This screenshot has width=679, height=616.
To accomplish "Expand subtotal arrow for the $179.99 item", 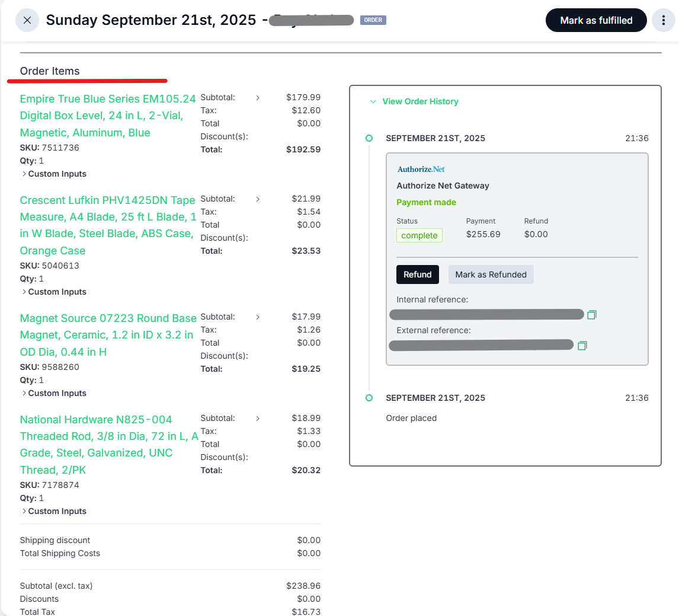I will pyautogui.click(x=258, y=98).
